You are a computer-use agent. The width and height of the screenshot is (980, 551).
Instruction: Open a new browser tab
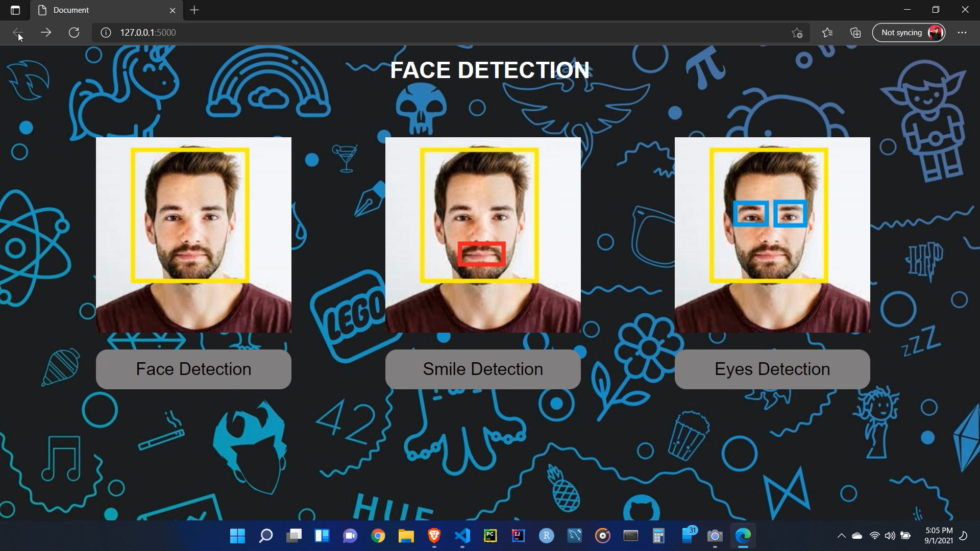click(194, 10)
